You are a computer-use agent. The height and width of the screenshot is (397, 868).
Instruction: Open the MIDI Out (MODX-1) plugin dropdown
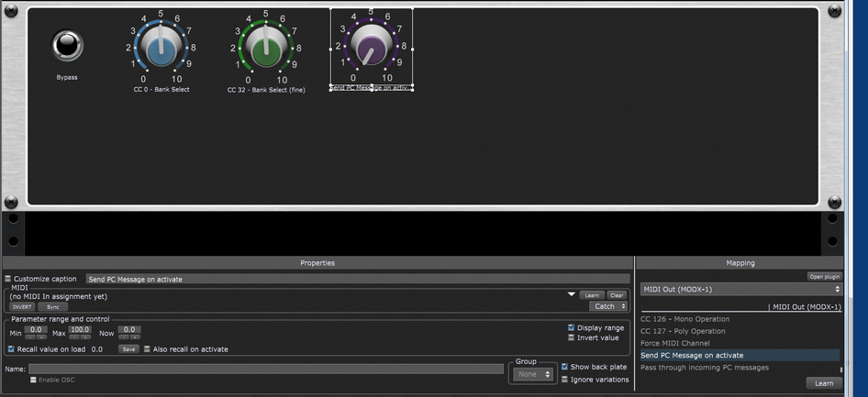740,289
